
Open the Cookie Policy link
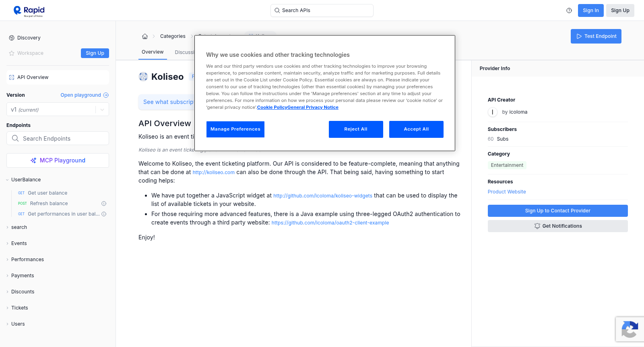(272, 107)
